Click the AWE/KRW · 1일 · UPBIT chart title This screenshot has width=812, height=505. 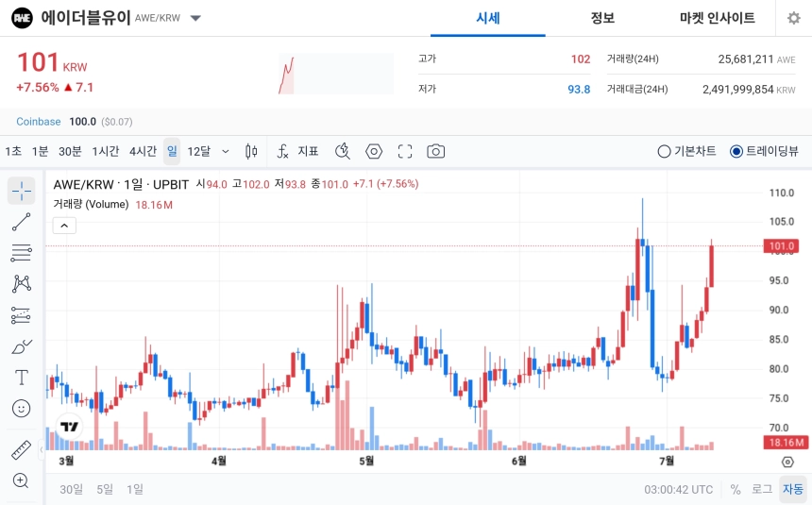[x=121, y=184]
